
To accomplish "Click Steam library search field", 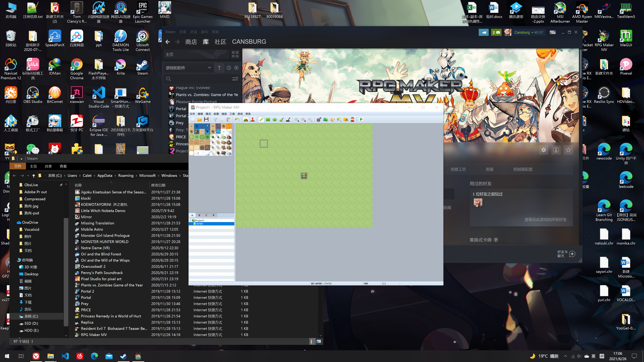I will pyautogui.click(x=201, y=79).
